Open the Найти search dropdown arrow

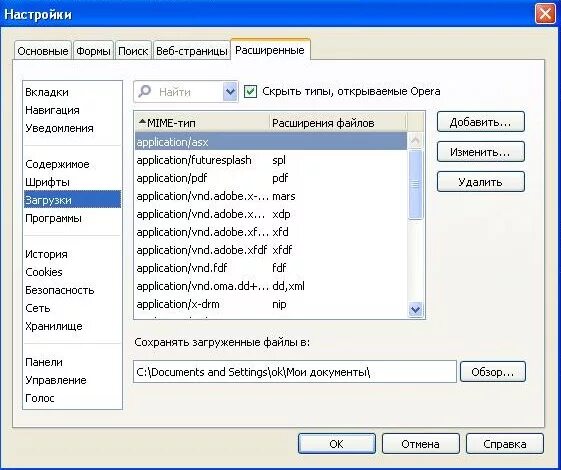click(x=230, y=92)
